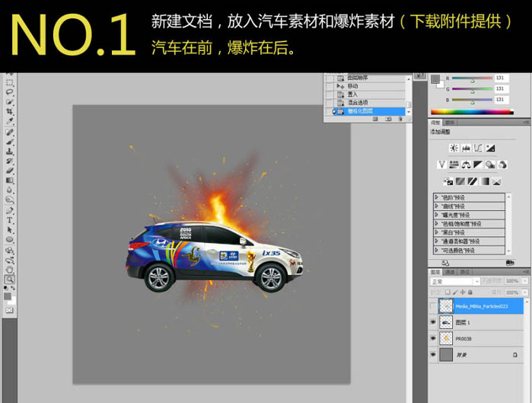The width and height of the screenshot is (532, 403).
Task: Select the 3D Rotate tool
Action: tap(9, 251)
